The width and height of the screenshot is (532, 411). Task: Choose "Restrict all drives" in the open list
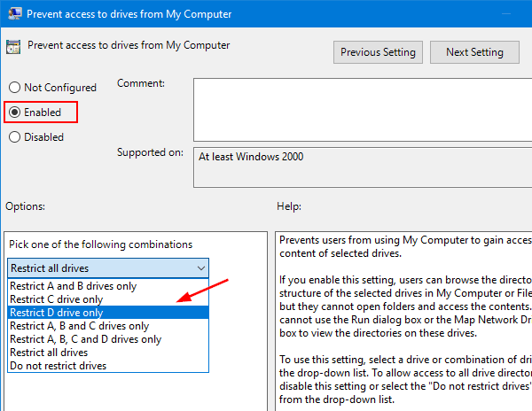coord(49,353)
